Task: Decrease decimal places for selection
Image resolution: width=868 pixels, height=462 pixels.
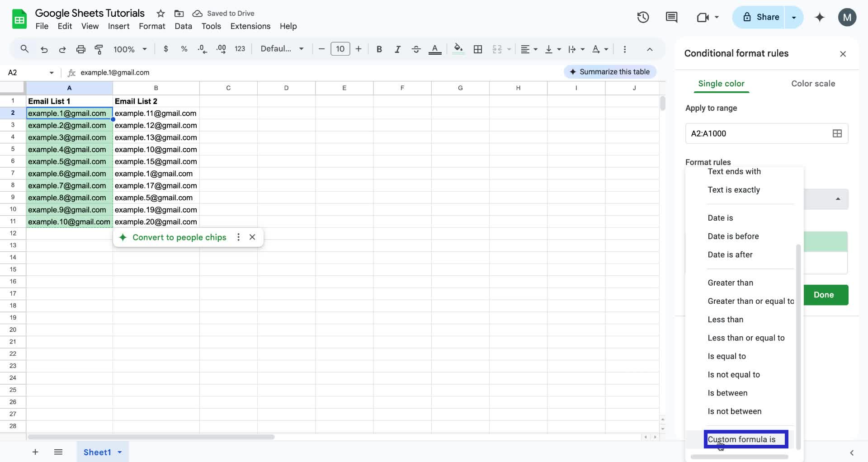Action: 202,49
